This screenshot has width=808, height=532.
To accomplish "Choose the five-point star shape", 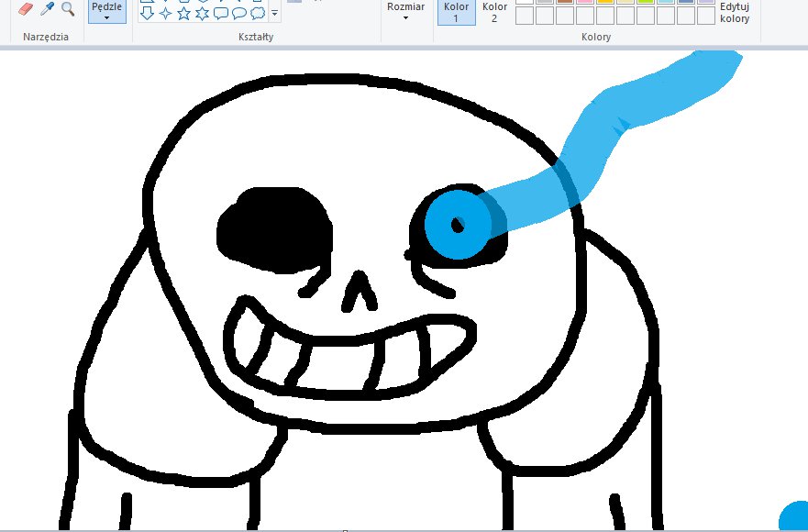I will tap(184, 14).
